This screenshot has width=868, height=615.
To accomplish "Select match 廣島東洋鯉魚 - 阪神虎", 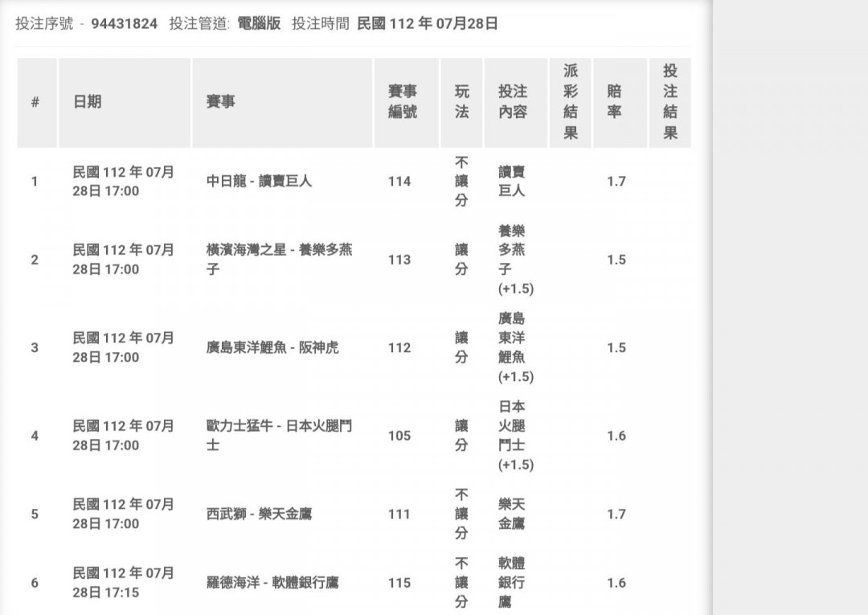I will pos(272,347).
